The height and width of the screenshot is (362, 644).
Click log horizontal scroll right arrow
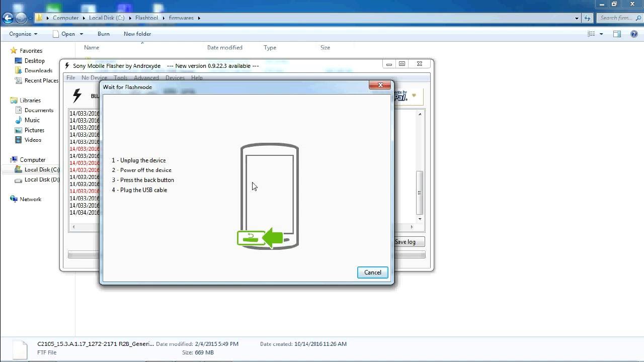click(412, 227)
